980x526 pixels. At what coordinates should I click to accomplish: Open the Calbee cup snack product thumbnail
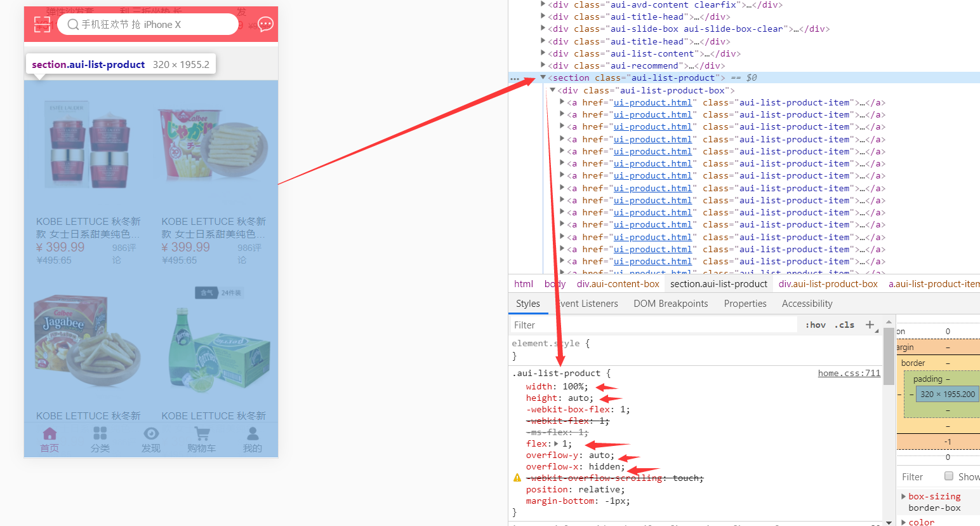tap(213, 144)
